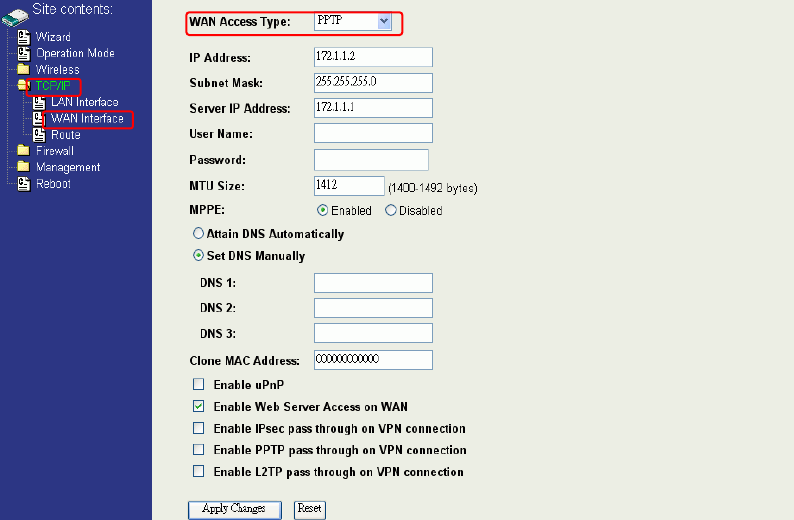
Task: Click the Apply Changes button
Action: (x=234, y=509)
